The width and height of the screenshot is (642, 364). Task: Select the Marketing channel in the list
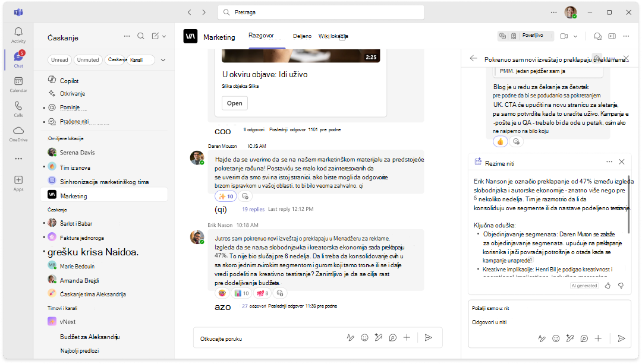[105, 195]
